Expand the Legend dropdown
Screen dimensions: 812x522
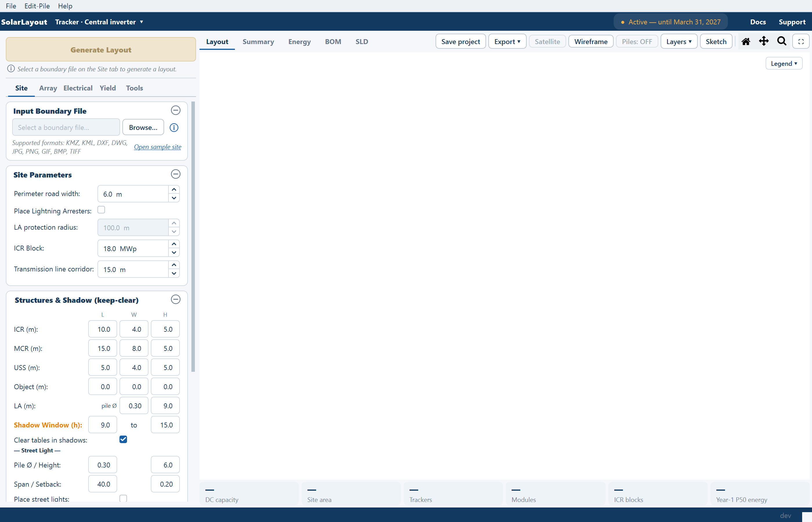pos(784,64)
